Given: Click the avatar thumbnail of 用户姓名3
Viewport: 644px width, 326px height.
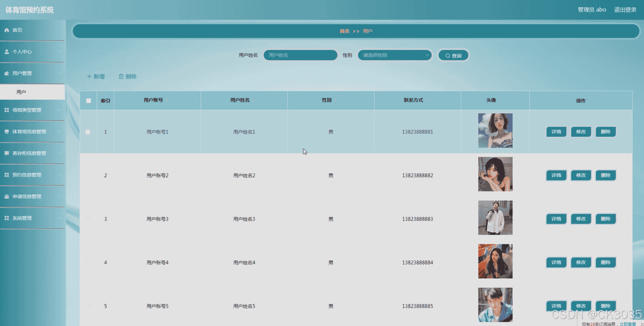Looking at the screenshot, I should [495, 217].
